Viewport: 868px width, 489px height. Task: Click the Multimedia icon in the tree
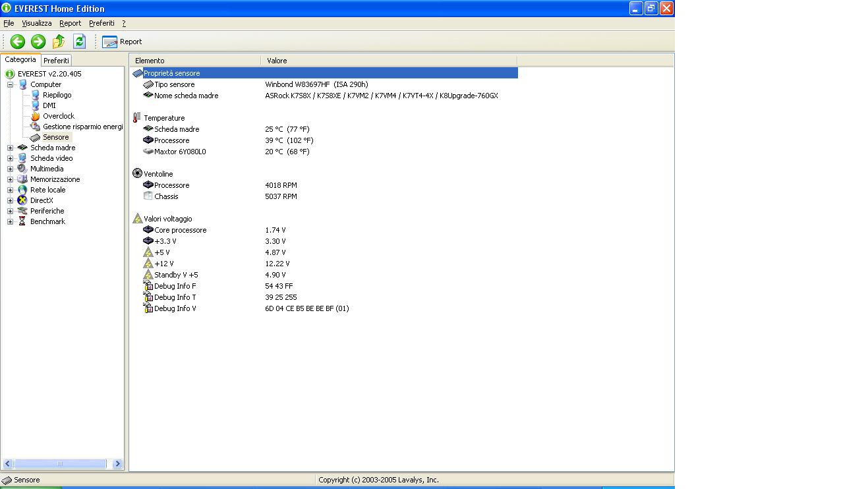(22, 169)
